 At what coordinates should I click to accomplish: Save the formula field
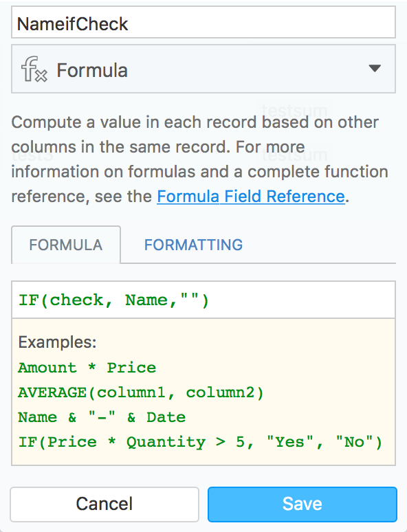click(x=302, y=505)
